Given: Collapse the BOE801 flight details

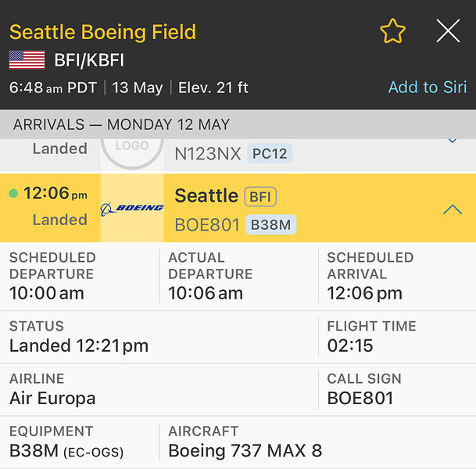Looking at the screenshot, I should click(452, 209).
